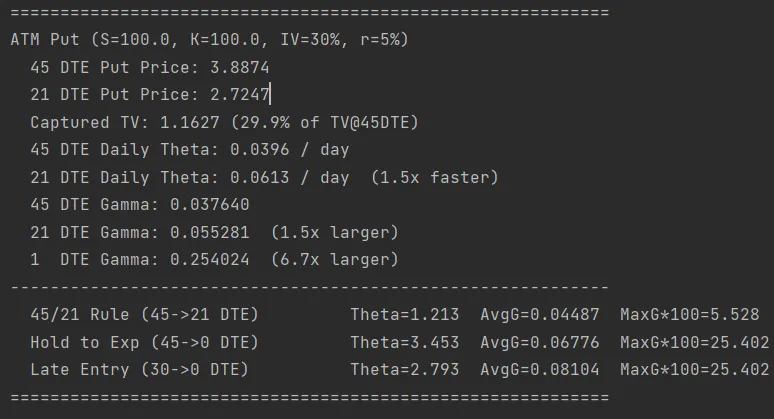
Task: Click the Hold to Exp row label
Action: [144, 342]
